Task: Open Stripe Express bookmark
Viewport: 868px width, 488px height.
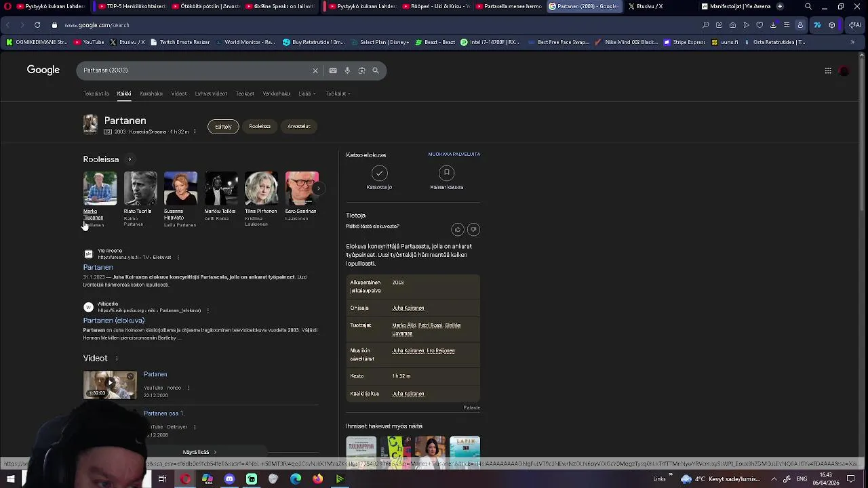Action: pyautogui.click(x=685, y=42)
